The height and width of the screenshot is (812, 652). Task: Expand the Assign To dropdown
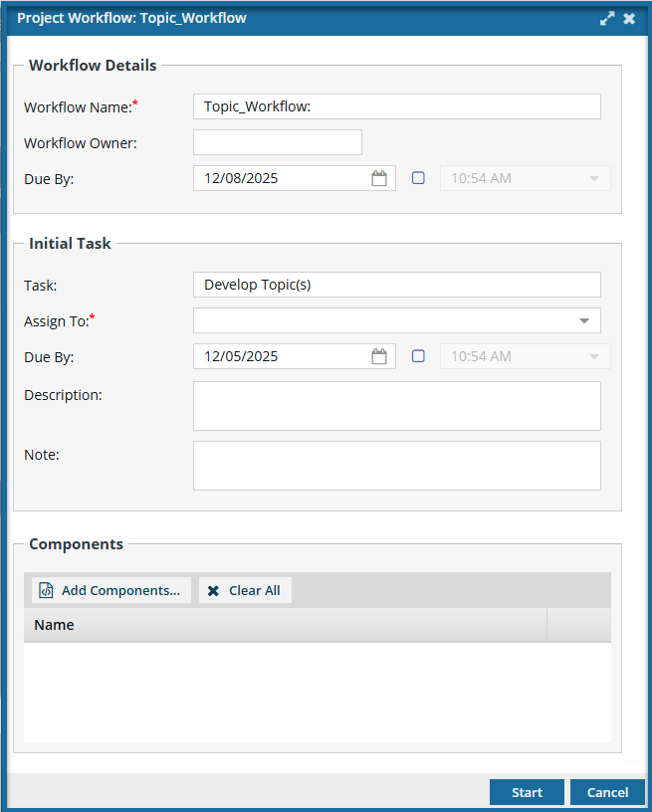coord(583,320)
